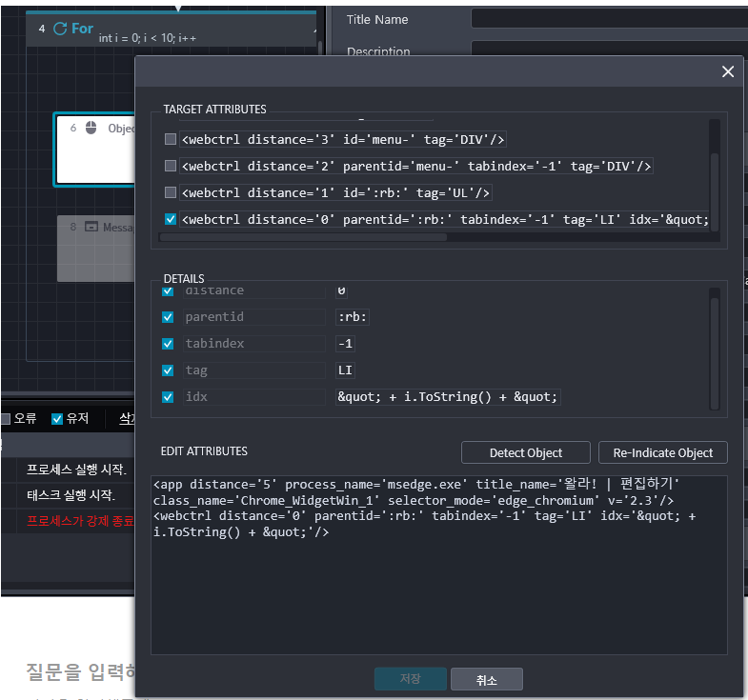This screenshot has width=748, height=700.
Task: Check the distance='2' parentid row checkbox
Action: pos(171,166)
